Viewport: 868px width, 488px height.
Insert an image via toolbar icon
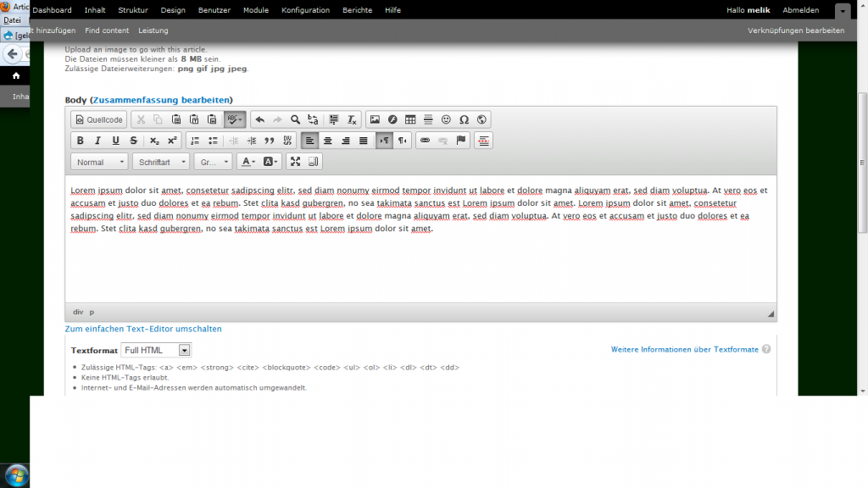(375, 120)
